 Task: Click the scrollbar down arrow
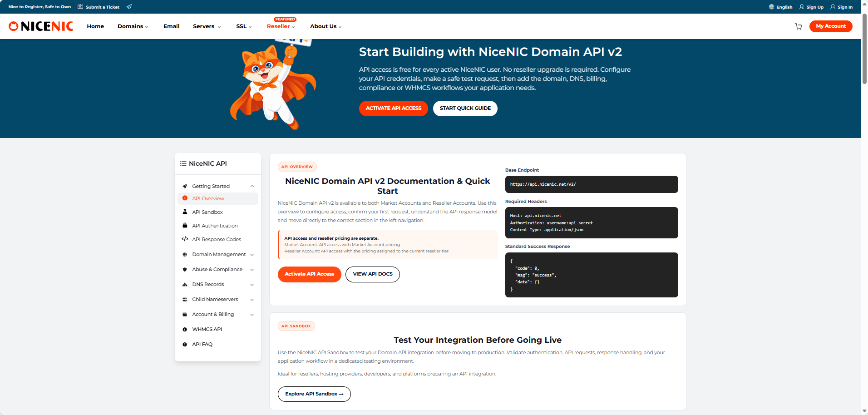pos(864,411)
